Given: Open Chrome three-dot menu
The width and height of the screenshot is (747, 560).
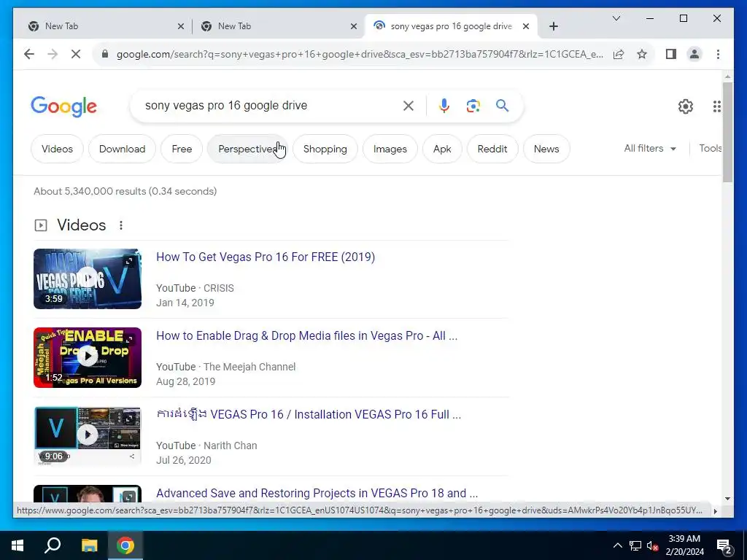Looking at the screenshot, I should 718,54.
